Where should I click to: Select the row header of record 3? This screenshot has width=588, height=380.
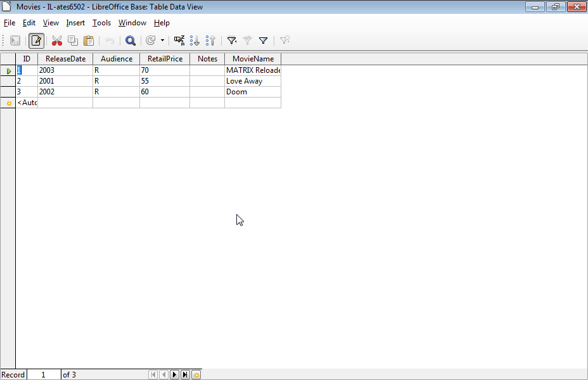tap(8, 92)
